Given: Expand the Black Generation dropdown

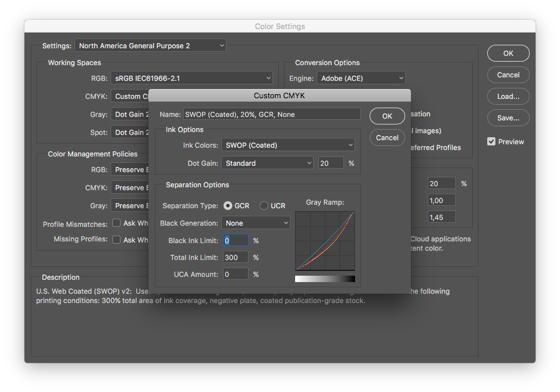Looking at the screenshot, I should (x=256, y=223).
